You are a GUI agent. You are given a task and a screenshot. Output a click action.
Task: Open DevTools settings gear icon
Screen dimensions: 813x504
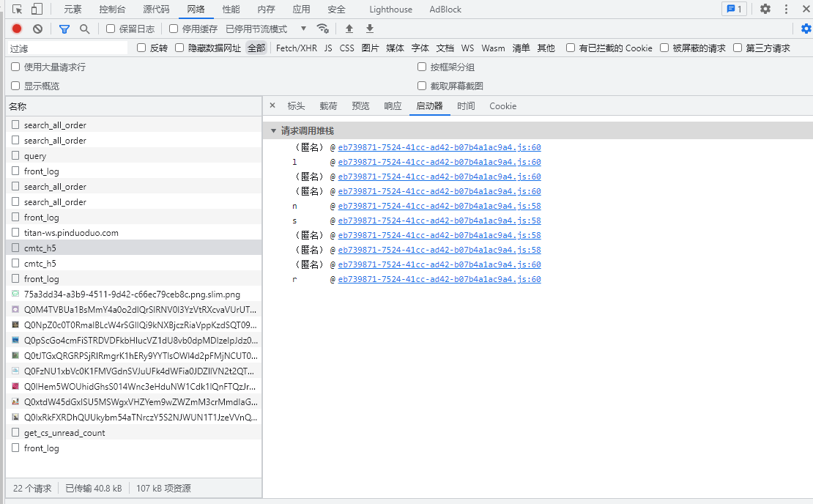765,9
